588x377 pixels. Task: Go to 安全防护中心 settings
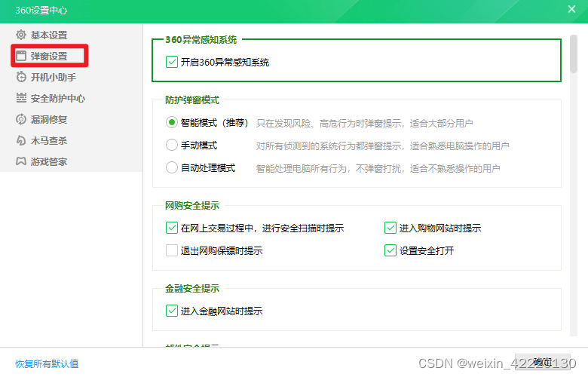click(x=58, y=98)
